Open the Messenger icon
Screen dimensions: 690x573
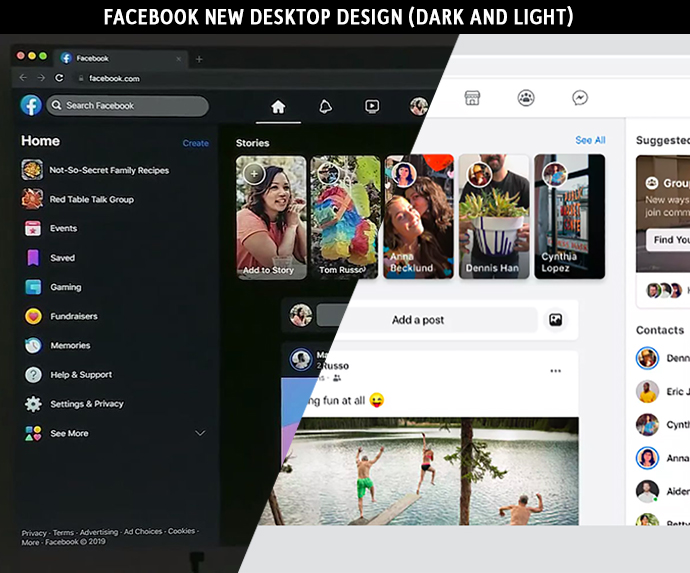(580, 98)
